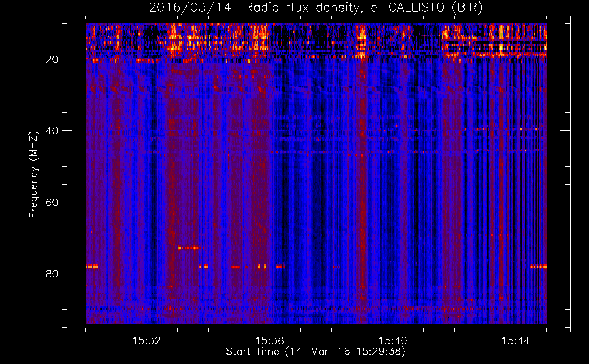Click the 'Start Time (14-Mar-16 15:29:38)' label
This screenshot has width=589, height=364.
click(316, 352)
